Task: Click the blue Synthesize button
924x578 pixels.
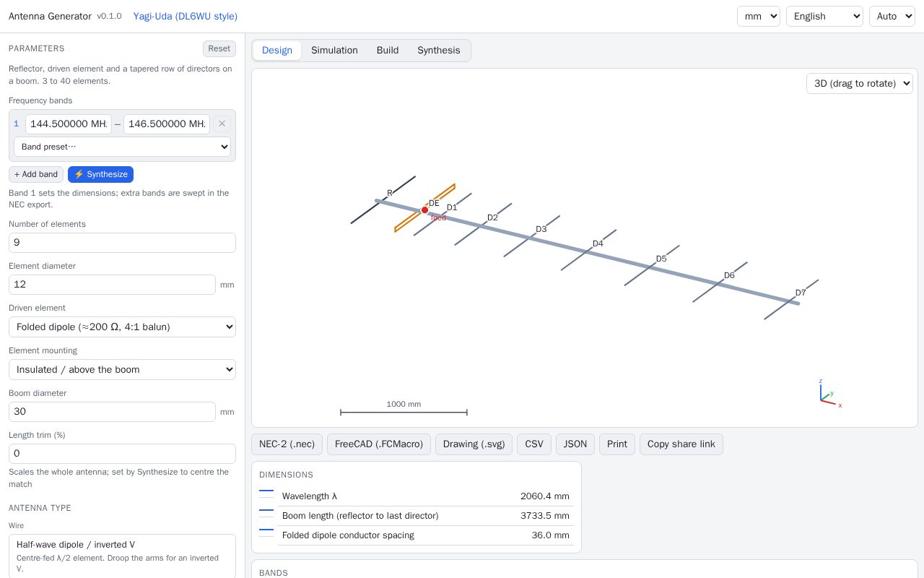Action: (x=100, y=174)
